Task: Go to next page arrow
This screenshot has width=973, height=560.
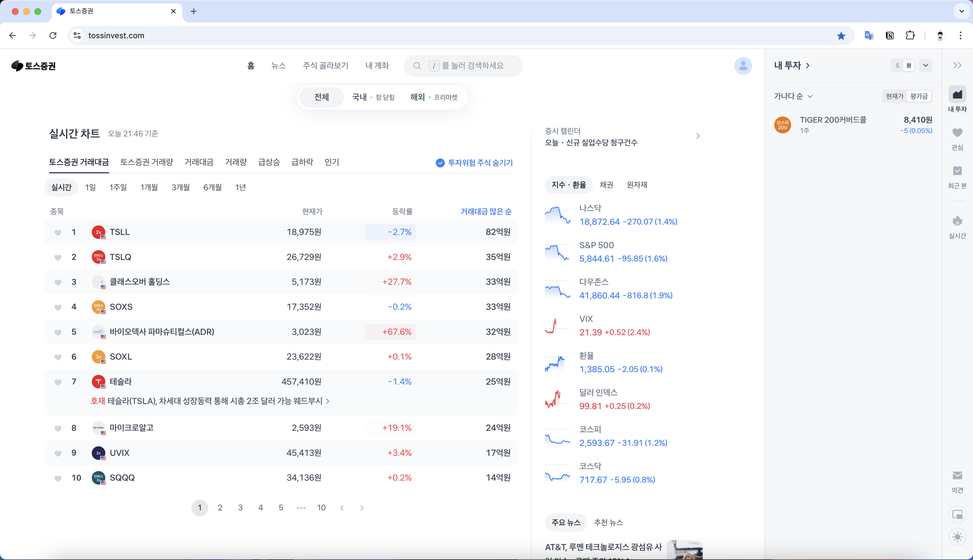Action: [362, 508]
